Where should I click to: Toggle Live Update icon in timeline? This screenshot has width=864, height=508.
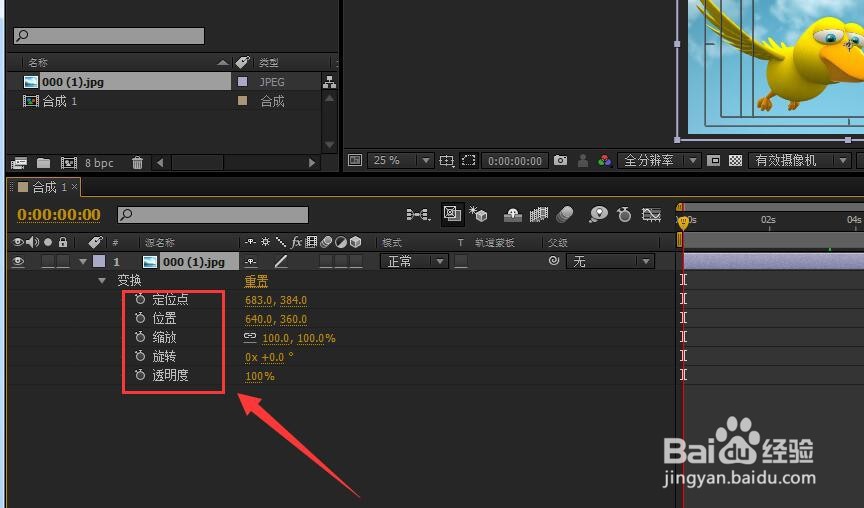pyautogui.click(x=452, y=214)
